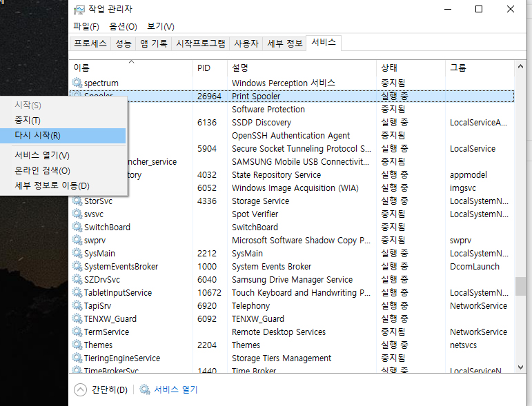
Task: Click the vertical scrollbar thumb
Action: 520,286
